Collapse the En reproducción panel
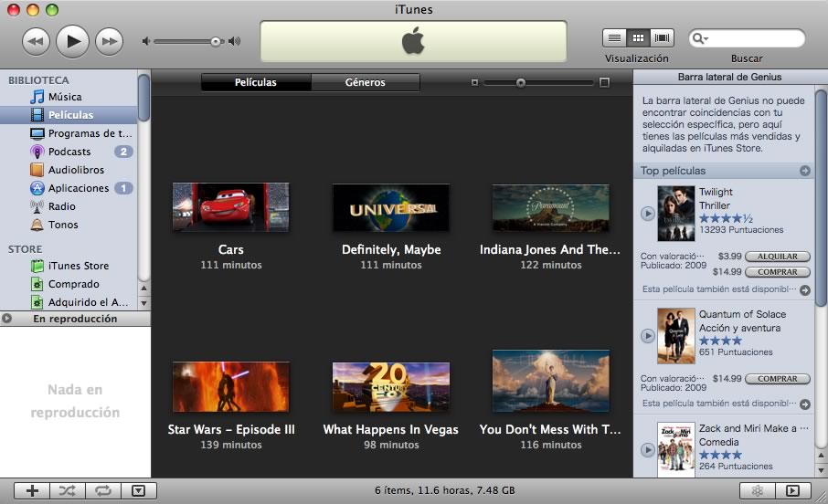 coord(7,319)
